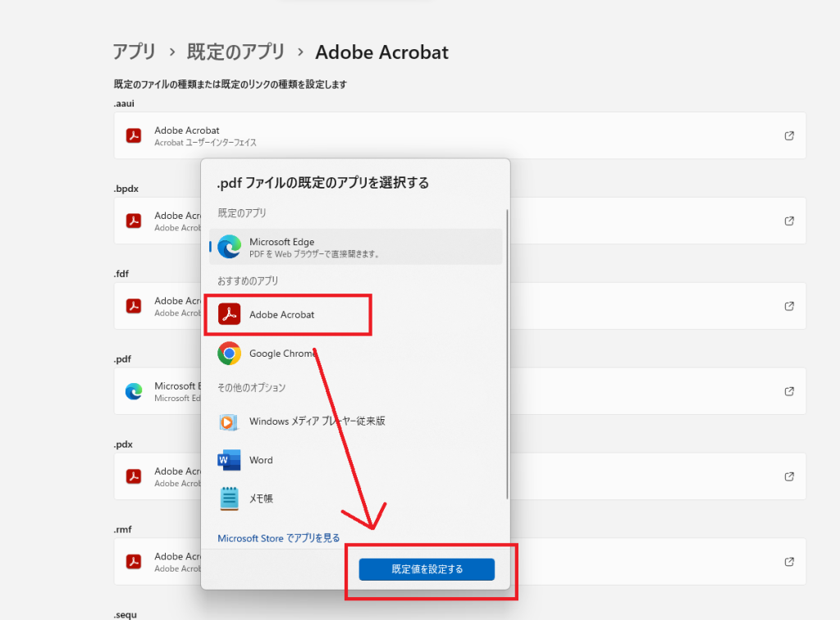Click the Acrobat icon in the .pdx row
Viewport: 840px width, 620px height.
pos(134,476)
